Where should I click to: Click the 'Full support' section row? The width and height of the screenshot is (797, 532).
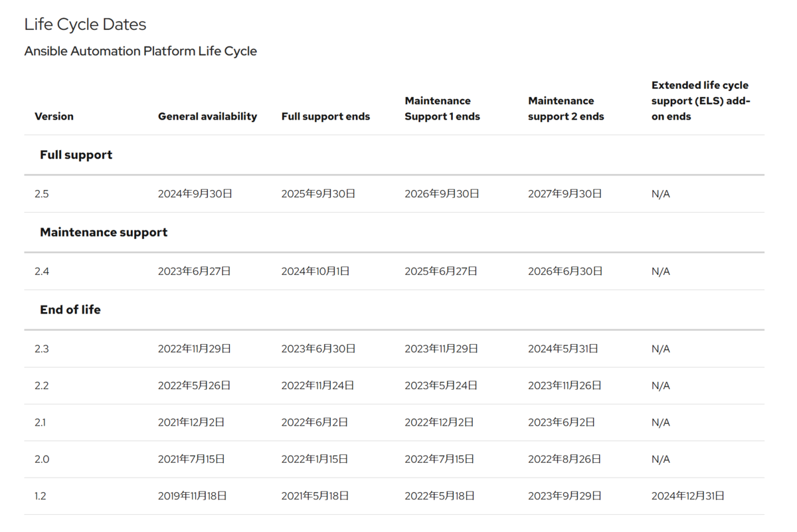click(x=394, y=155)
